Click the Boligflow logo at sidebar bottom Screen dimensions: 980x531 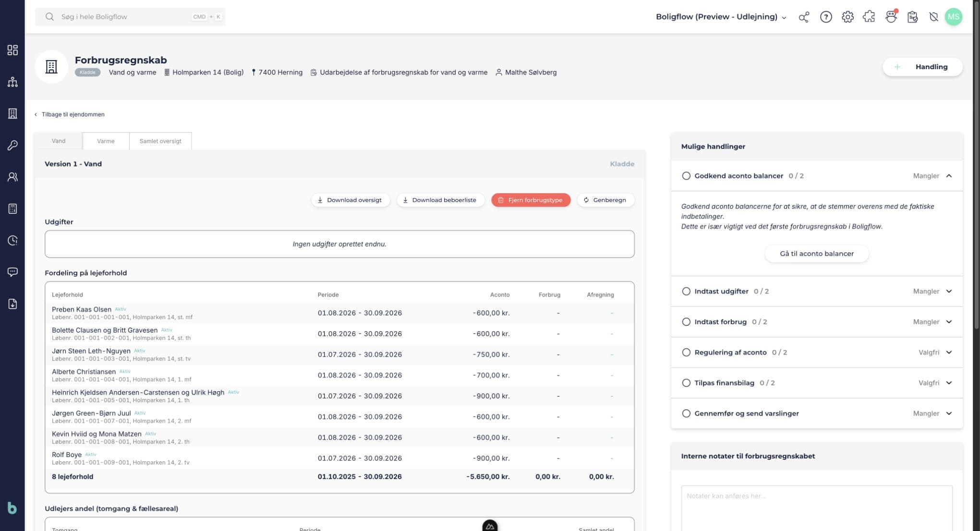pos(12,508)
